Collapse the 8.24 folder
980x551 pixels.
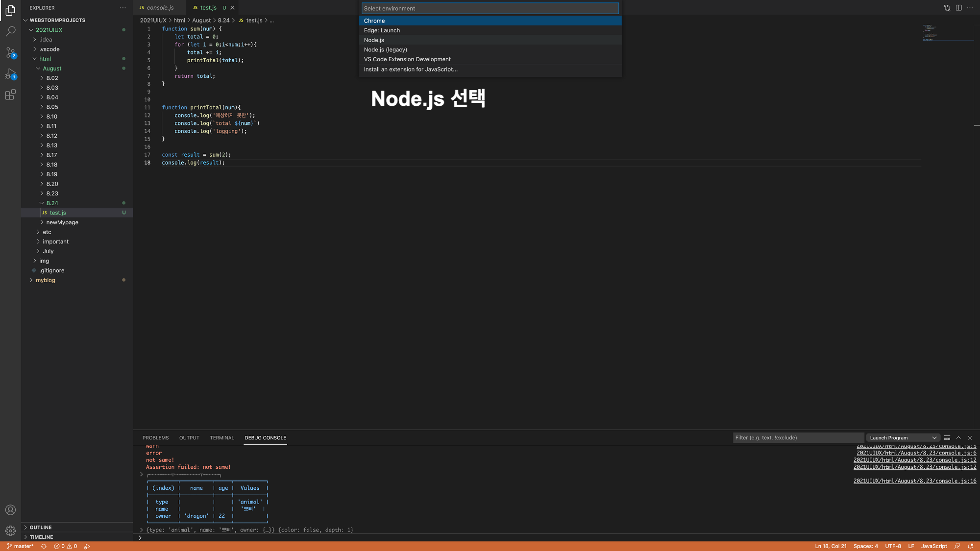click(52, 203)
